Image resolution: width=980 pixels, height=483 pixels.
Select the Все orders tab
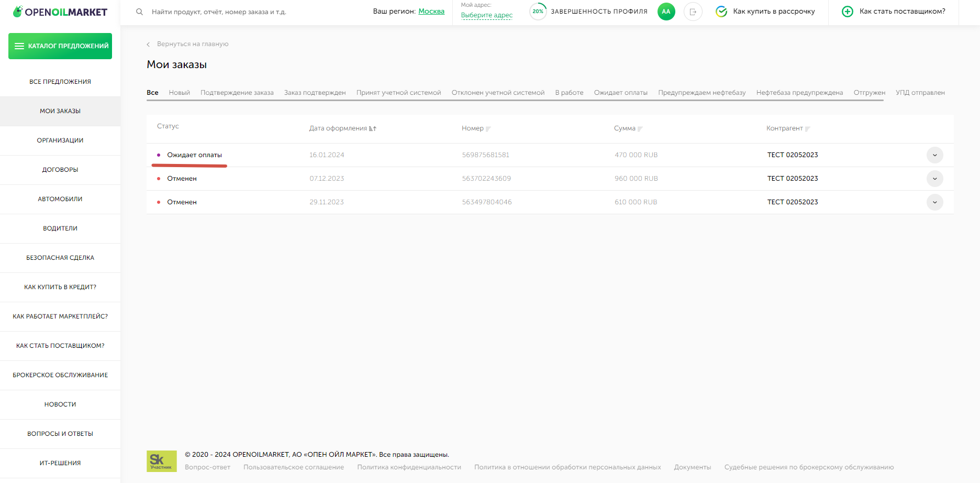[x=152, y=93]
